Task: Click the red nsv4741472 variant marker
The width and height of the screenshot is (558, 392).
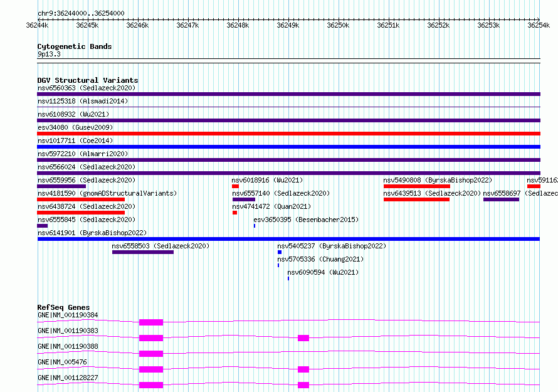Action: click(x=235, y=213)
